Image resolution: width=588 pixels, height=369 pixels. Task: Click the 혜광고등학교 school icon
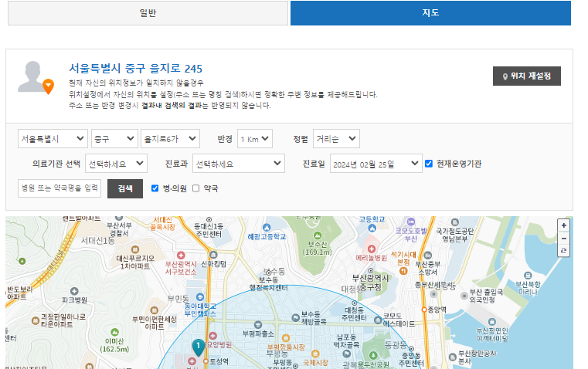267,228
